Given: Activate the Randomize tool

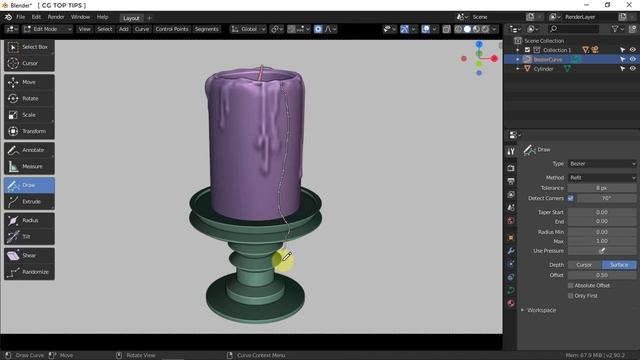Looking at the screenshot, I should pyautogui.click(x=29, y=272).
